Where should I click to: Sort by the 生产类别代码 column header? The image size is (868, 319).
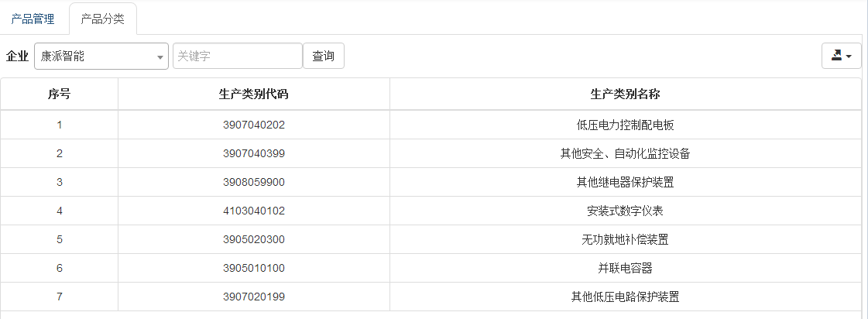pyautogui.click(x=254, y=94)
